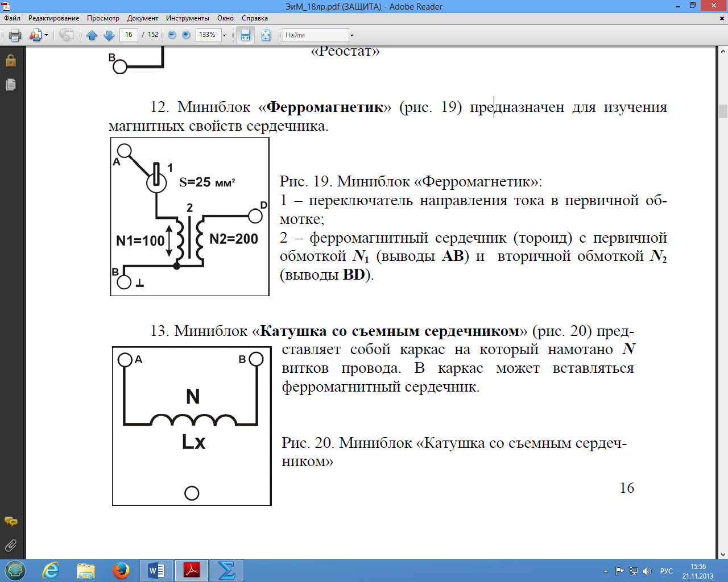728x582 pixels.
Task: Click the greyed review sharing icon
Action: (67, 35)
